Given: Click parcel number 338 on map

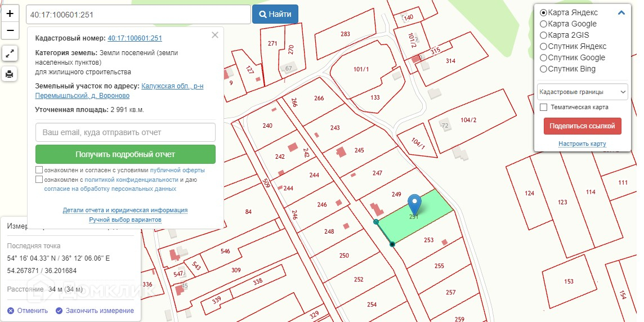Looking at the screenshot, I should [x=257, y=281].
